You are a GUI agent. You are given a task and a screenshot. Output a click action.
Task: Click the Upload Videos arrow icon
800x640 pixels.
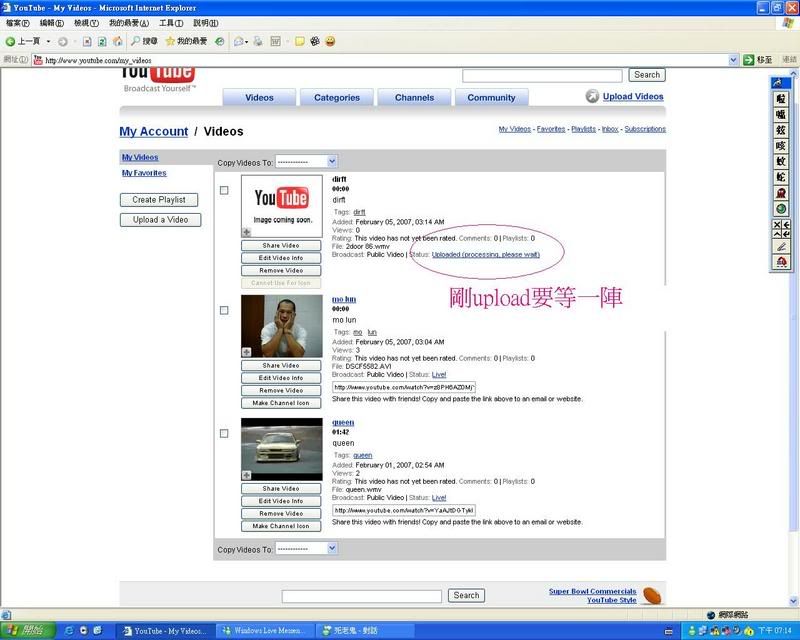592,96
